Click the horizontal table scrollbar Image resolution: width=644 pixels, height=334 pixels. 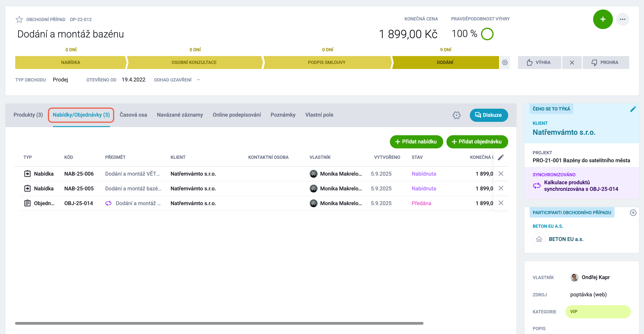219,323
